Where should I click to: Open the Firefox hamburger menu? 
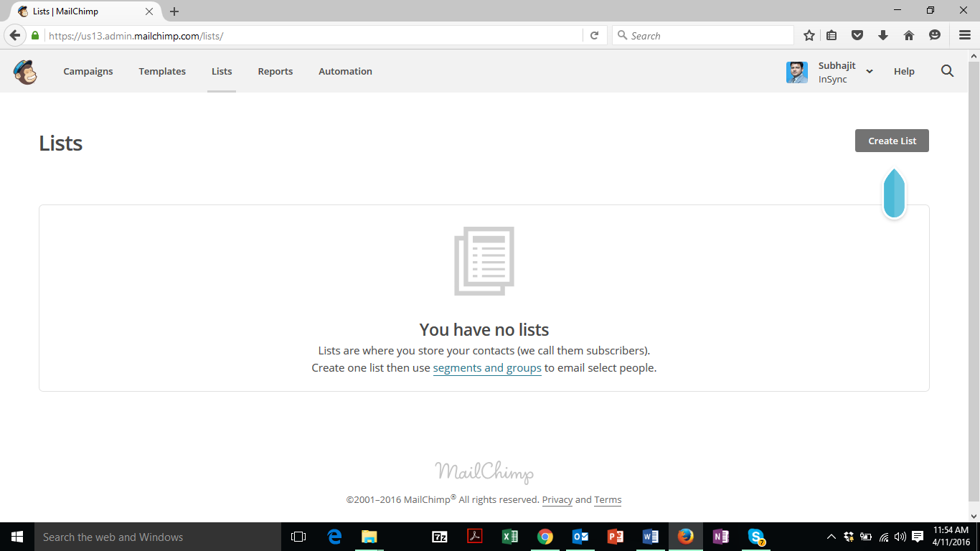click(965, 35)
